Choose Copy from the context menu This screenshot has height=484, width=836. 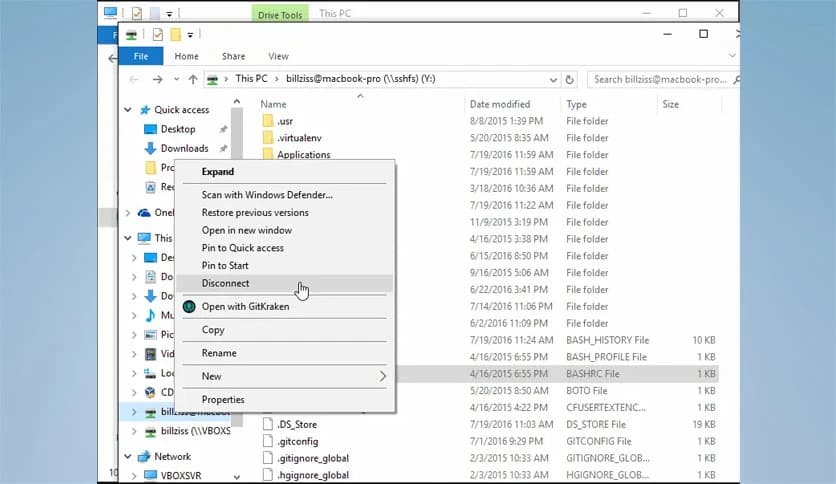click(x=284, y=329)
